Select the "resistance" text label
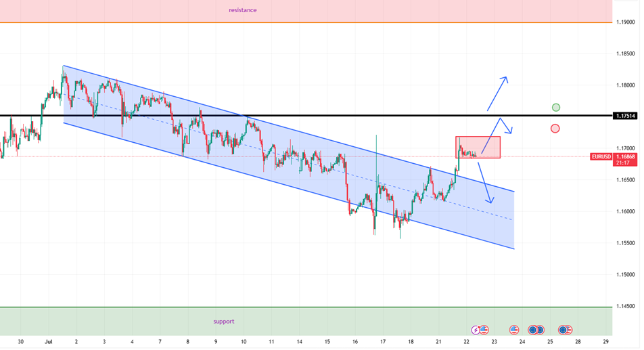 (242, 10)
